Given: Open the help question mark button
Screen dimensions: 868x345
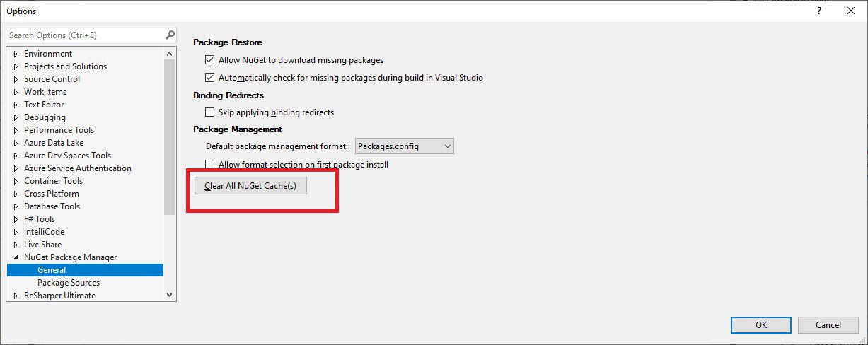Looking at the screenshot, I should point(818,11).
